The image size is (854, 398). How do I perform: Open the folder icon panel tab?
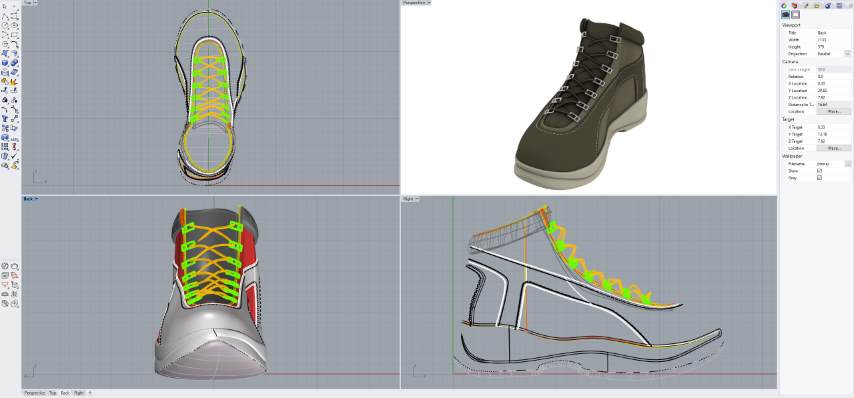(817, 5)
